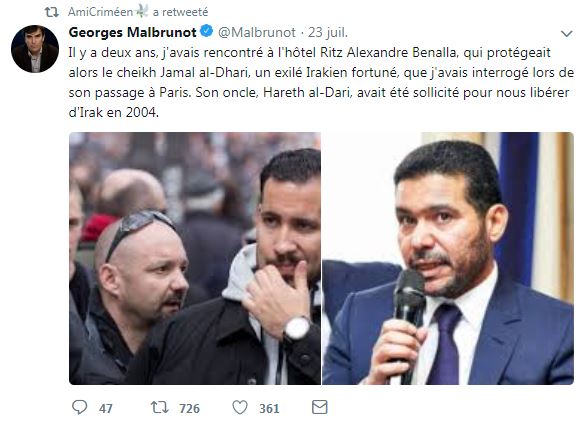Click the 361 likes count

[x=269, y=409]
